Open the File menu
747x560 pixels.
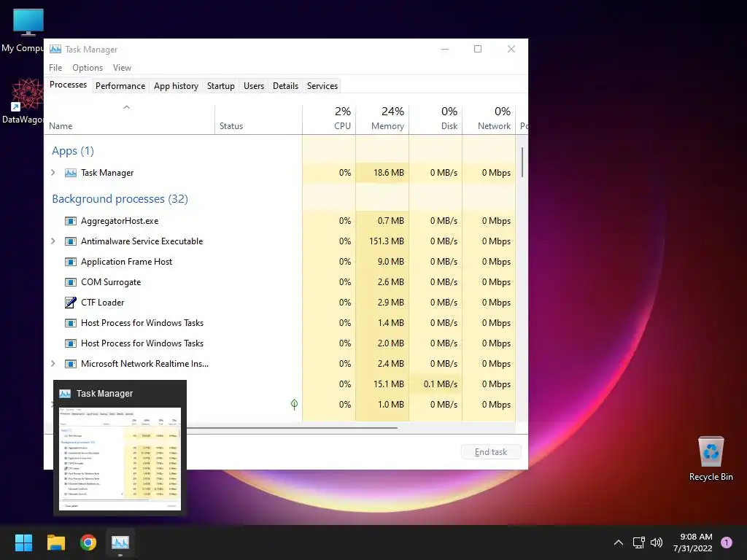click(x=55, y=68)
